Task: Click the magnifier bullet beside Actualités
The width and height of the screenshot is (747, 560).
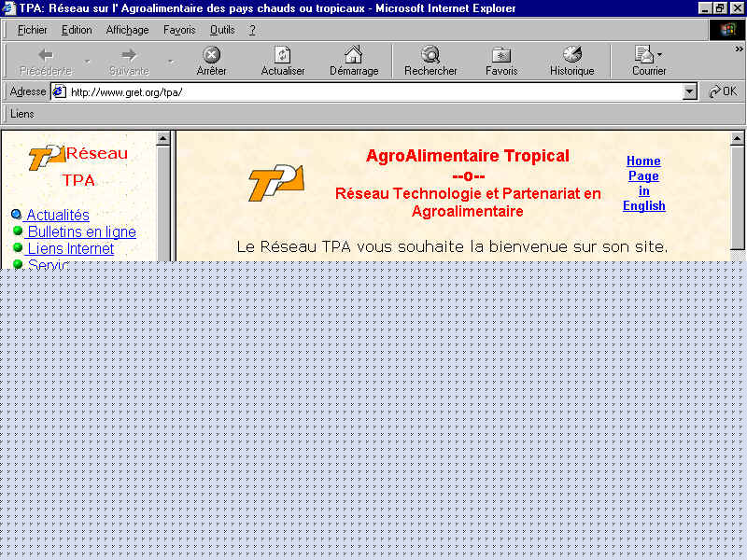Action: 16,215
